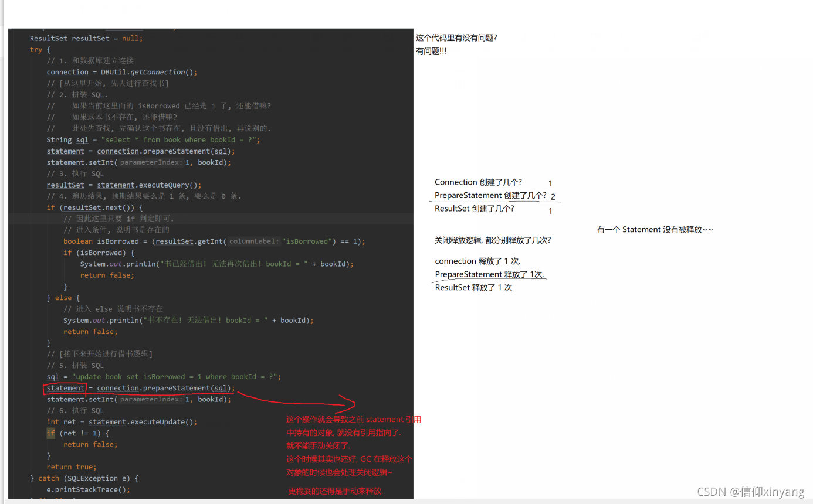Click "} catch (SQLException e) {" line
The width and height of the screenshot is (813, 504).
(84, 478)
